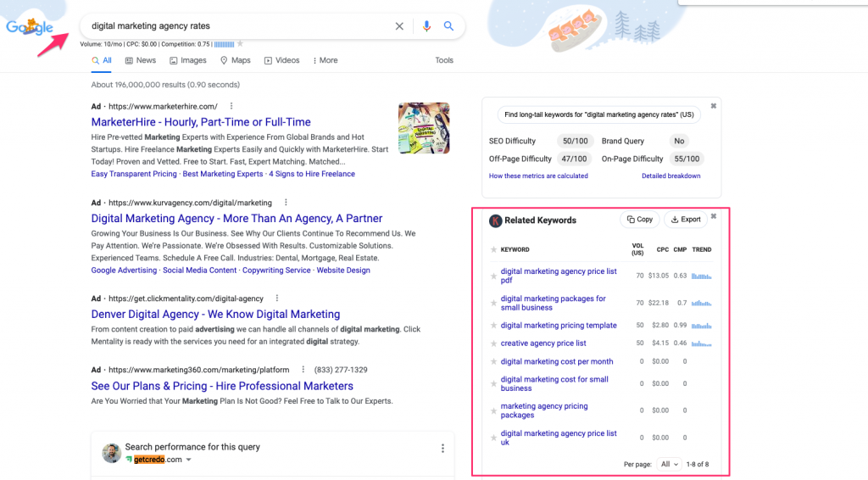The image size is (868, 480).
Task: Star 'digital marketing cost for small business'
Action: [x=493, y=383]
